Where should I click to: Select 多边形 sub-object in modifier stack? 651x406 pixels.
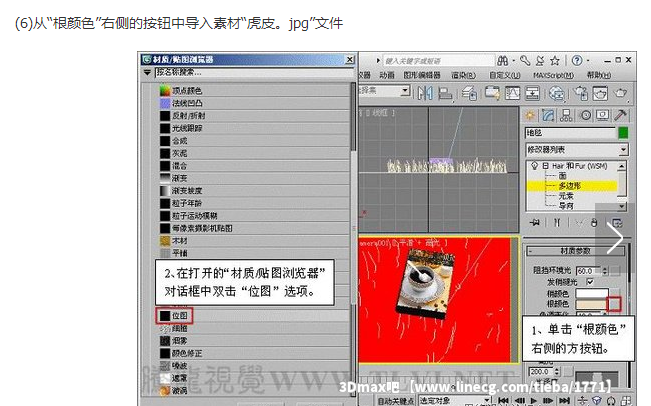pyautogui.click(x=568, y=185)
